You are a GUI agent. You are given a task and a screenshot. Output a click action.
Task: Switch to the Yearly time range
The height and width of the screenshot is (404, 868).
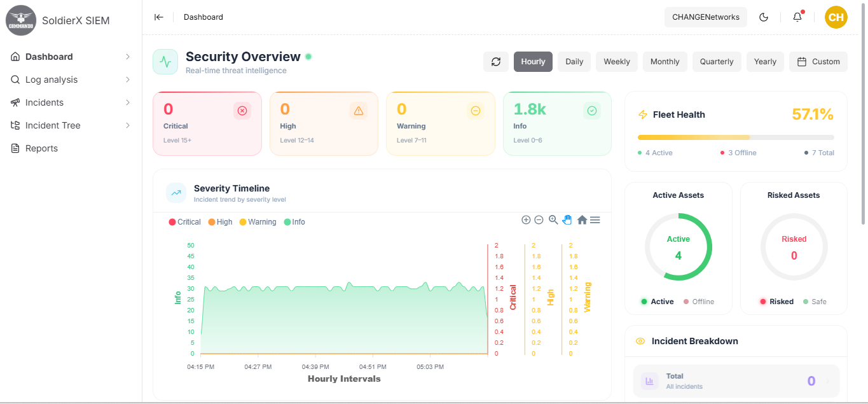765,62
